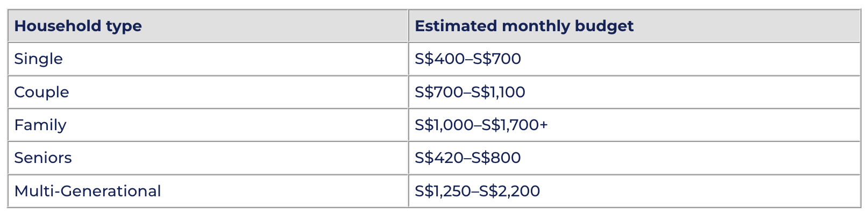The height and width of the screenshot is (213, 868).
Task: Select the Couple household cell
Action: [208, 92]
